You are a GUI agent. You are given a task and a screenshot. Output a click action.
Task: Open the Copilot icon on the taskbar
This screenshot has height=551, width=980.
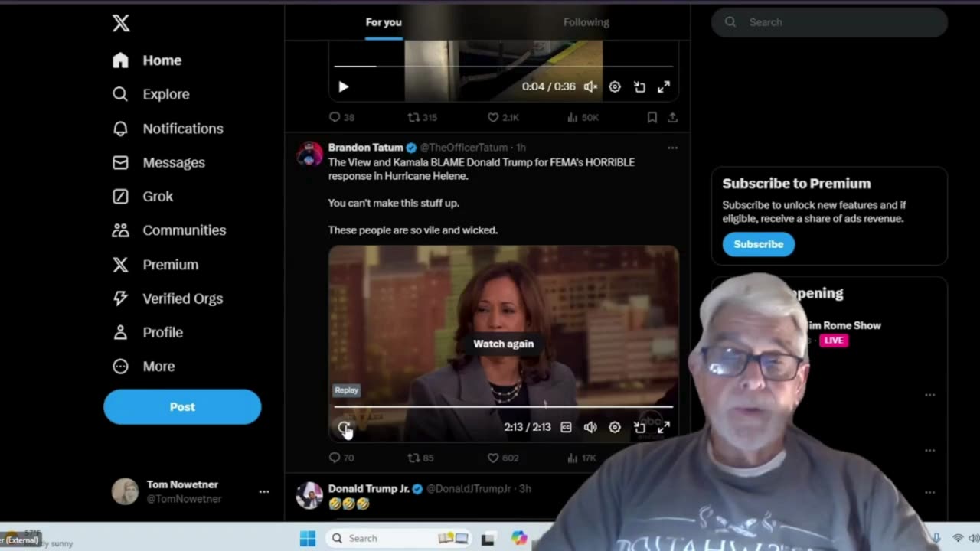[x=519, y=539]
